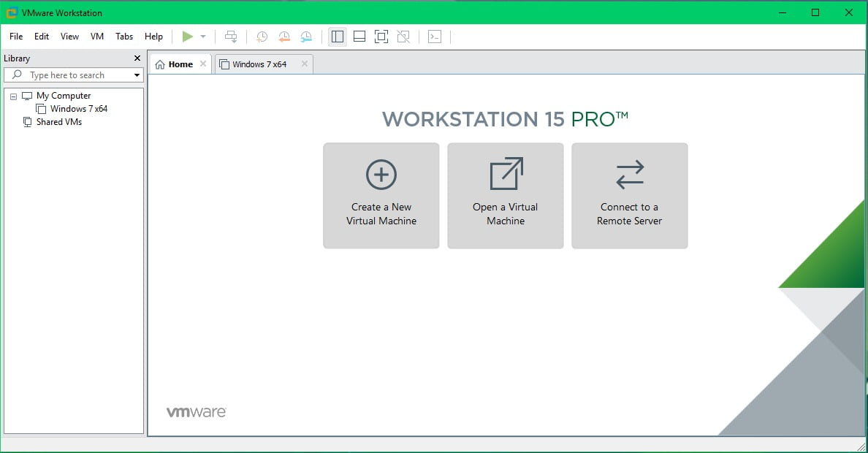Click the revert to snapshot icon
Screen dimensions: 868x453
pyautogui.click(x=284, y=37)
